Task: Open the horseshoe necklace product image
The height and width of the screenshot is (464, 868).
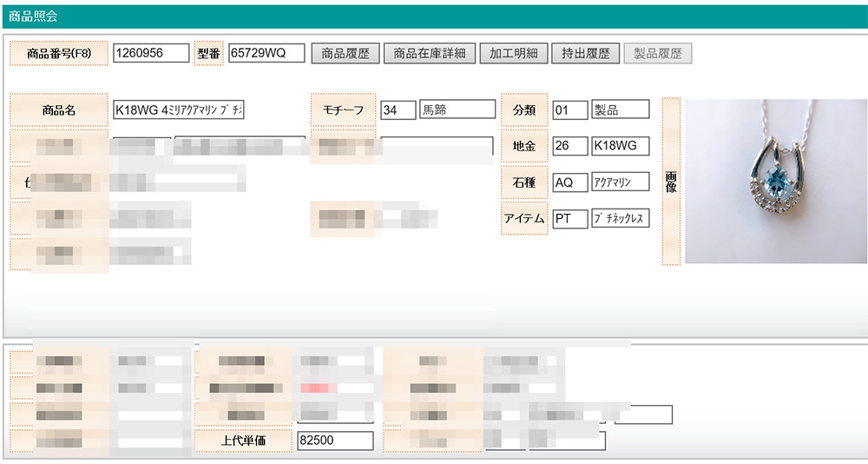Action: [776, 182]
